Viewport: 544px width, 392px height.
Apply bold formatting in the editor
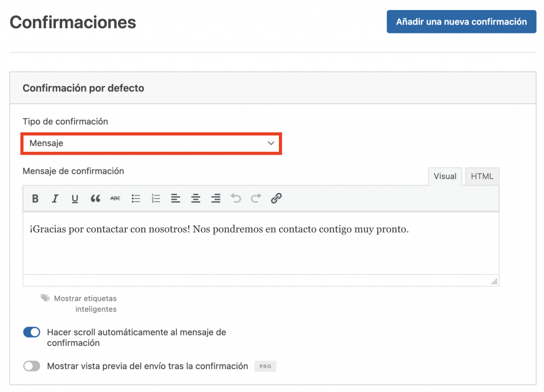click(35, 198)
